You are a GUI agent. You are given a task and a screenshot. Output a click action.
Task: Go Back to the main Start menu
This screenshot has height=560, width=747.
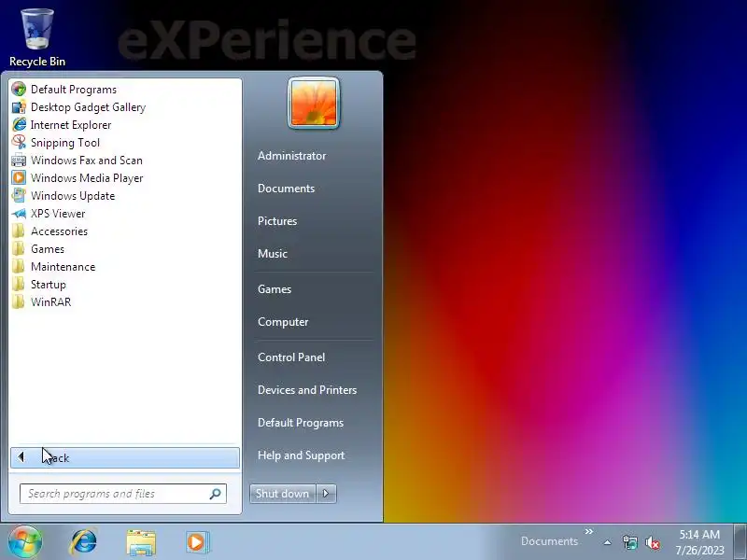(x=125, y=457)
